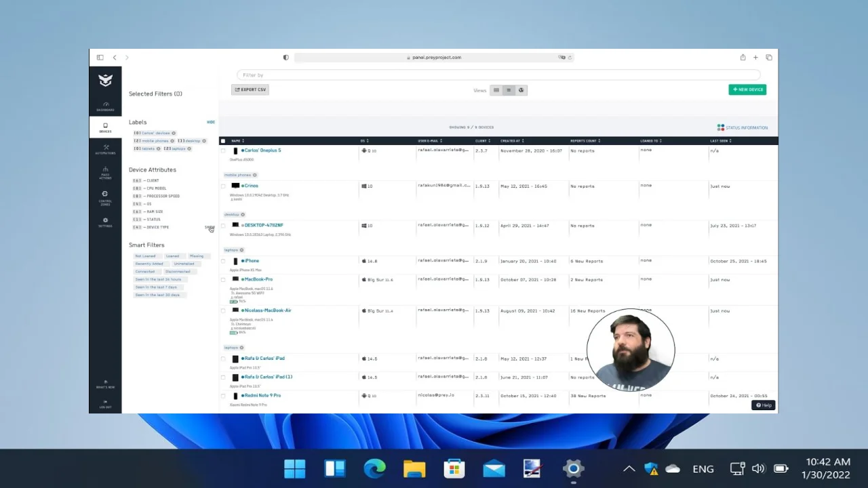The width and height of the screenshot is (868, 488).
Task: Open the Devices sidebar section
Action: point(105,127)
